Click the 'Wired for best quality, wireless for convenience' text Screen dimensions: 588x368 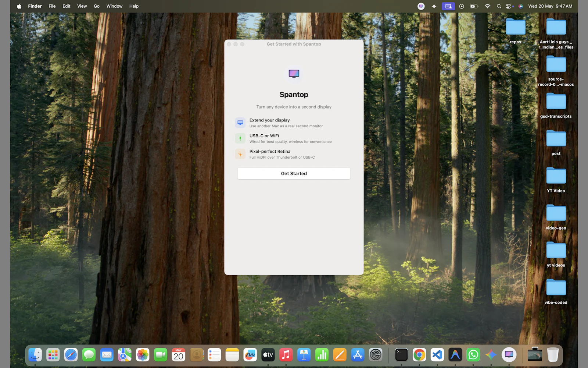(290, 142)
